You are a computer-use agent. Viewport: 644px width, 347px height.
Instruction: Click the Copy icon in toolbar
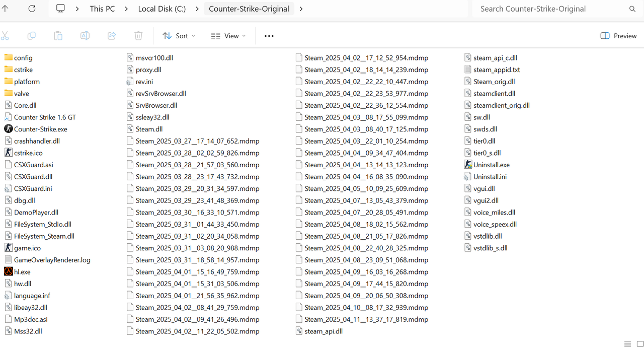click(32, 36)
